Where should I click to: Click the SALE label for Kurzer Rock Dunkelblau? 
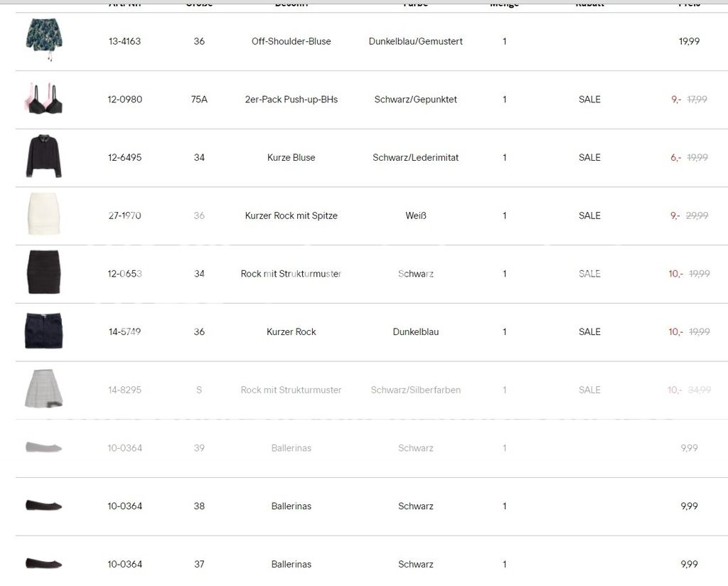(589, 331)
